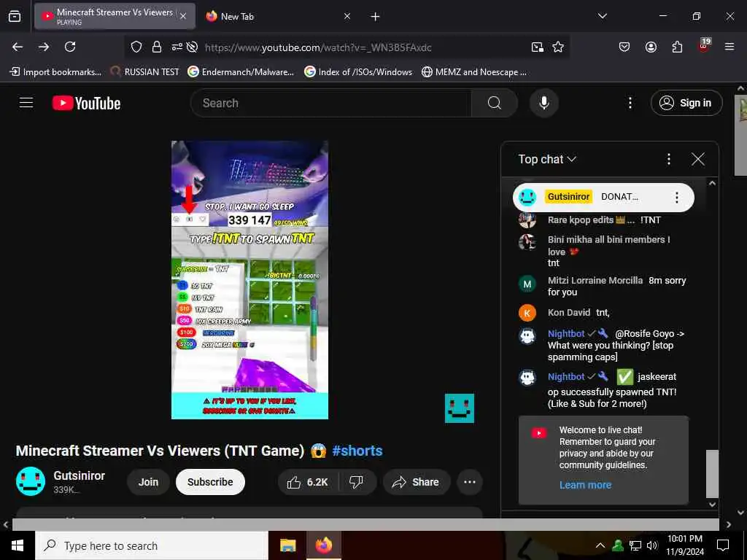
Task: Click live chat scrollbar thumb
Action: click(x=712, y=473)
